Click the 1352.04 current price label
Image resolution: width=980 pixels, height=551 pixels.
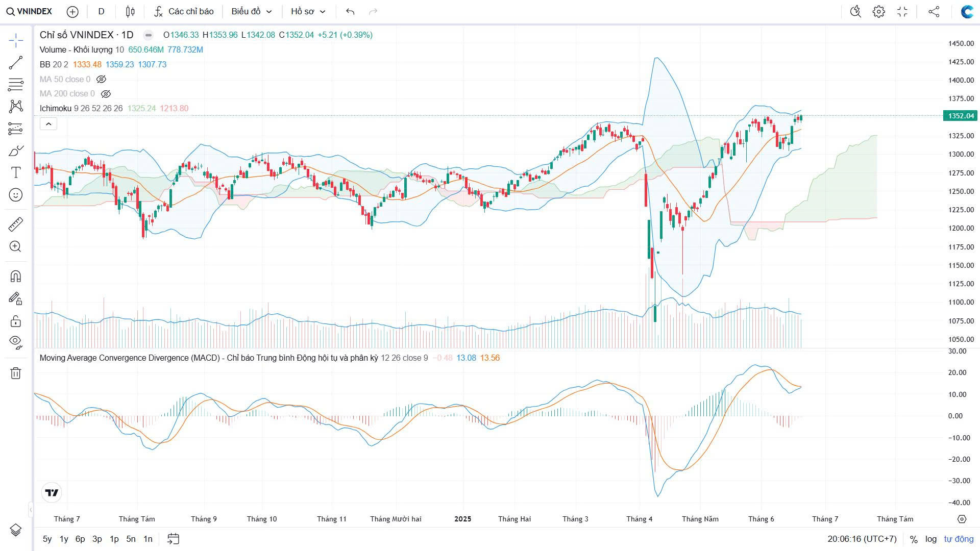pyautogui.click(x=961, y=116)
